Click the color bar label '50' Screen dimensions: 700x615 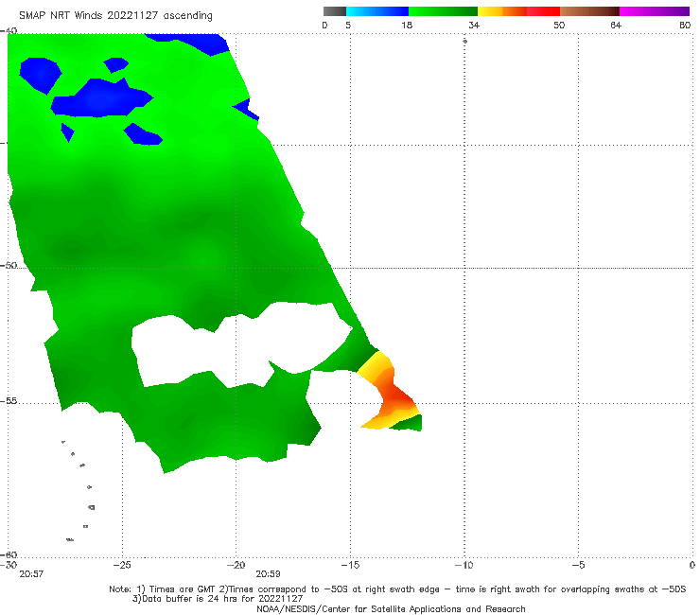[559, 25]
